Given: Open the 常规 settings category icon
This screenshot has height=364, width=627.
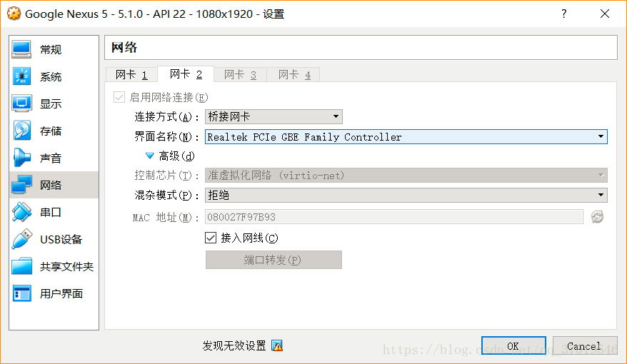Looking at the screenshot, I should [21, 49].
